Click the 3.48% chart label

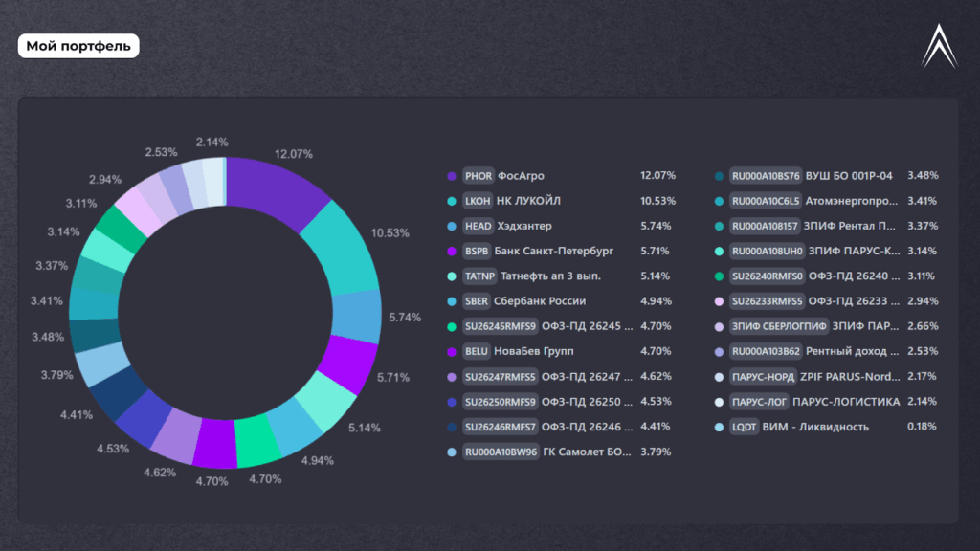tap(48, 337)
